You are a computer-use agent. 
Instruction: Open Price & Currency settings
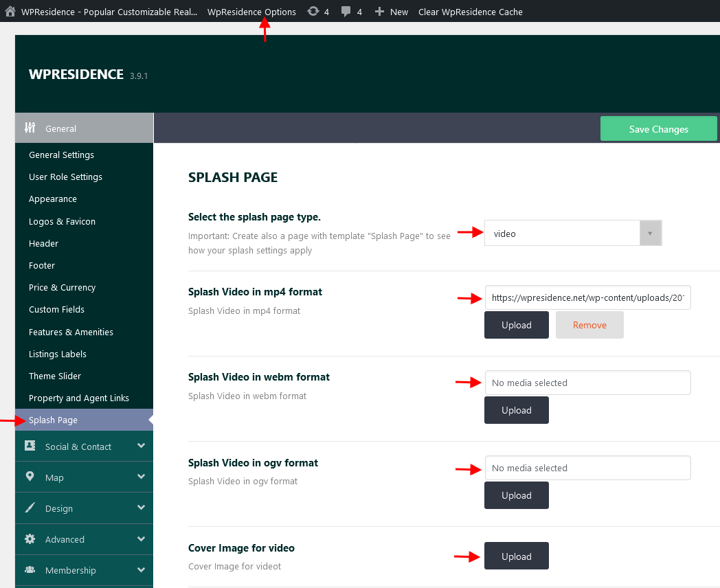62,287
